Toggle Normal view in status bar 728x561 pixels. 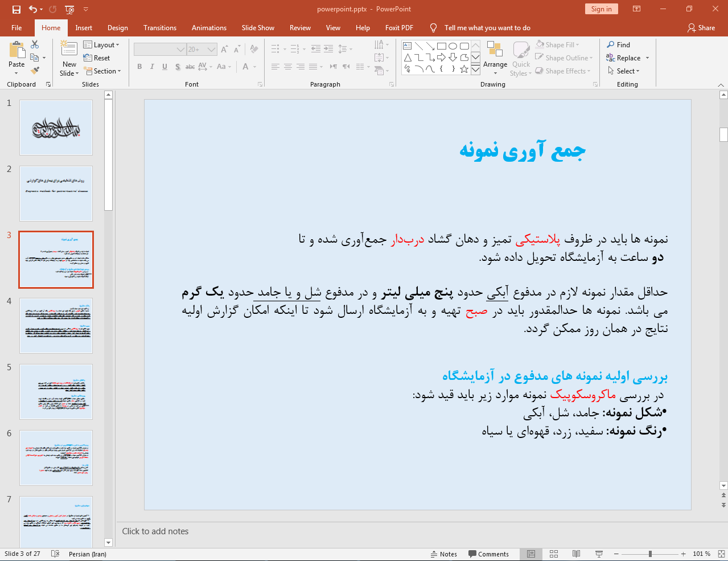[x=530, y=554]
